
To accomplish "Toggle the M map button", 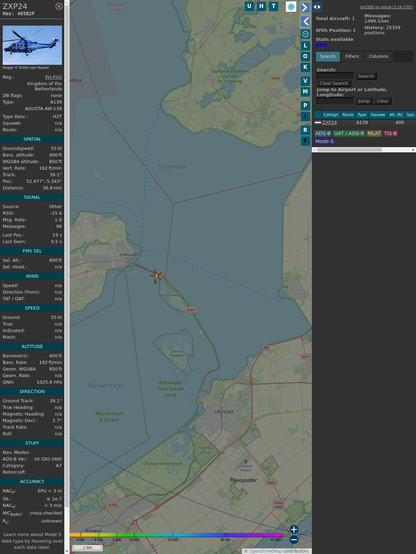I will click(305, 92).
